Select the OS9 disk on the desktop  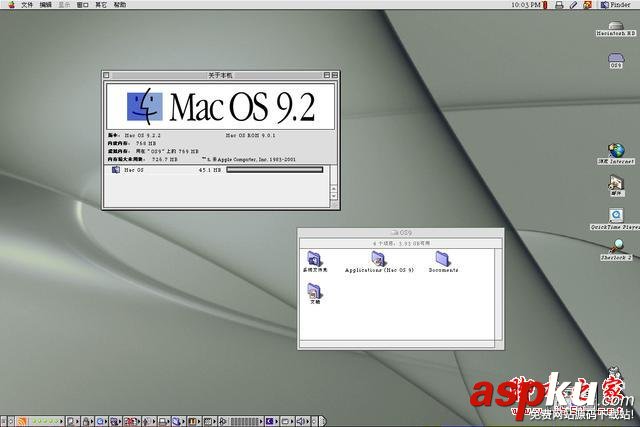click(616, 60)
